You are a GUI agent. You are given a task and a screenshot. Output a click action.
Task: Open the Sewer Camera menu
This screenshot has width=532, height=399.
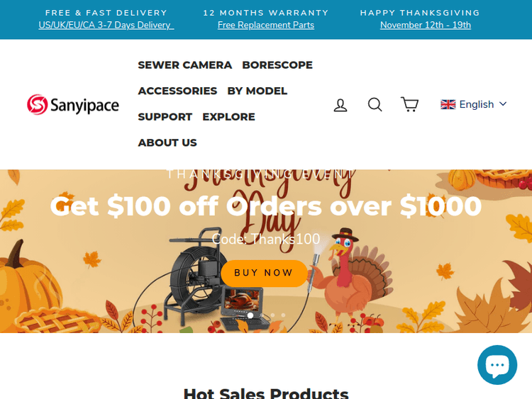185,65
